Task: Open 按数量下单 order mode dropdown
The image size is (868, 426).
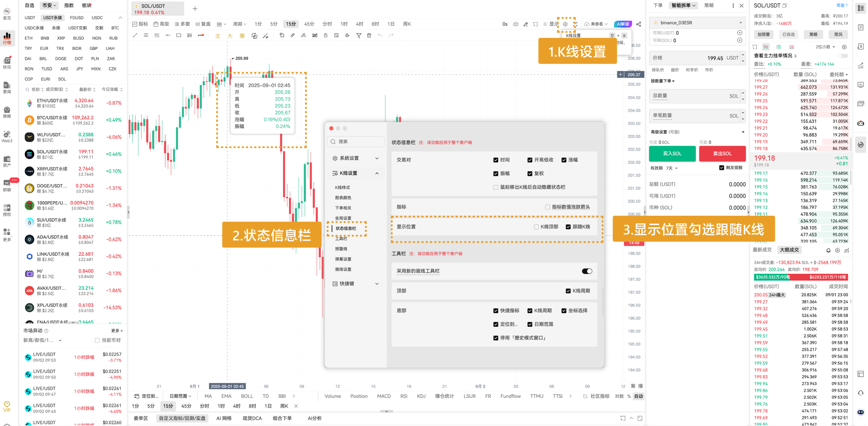Action: tap(662, 81)
